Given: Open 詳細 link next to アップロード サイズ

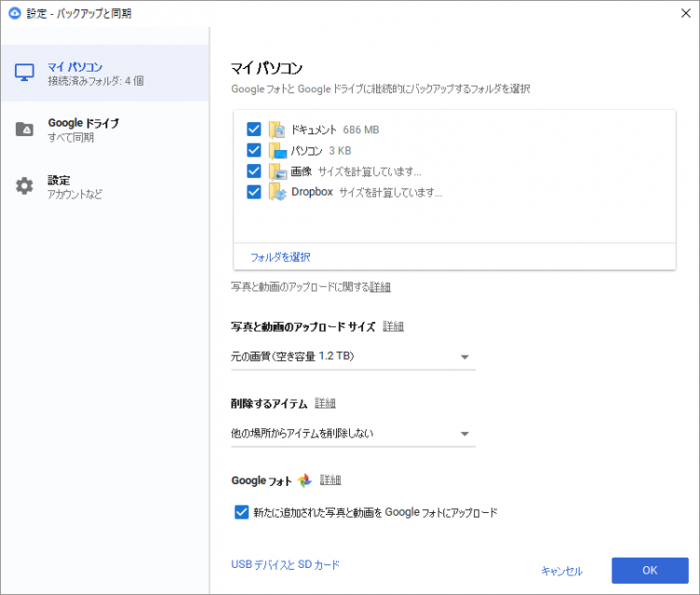Looking at the screenshot, I should point(393,326).
